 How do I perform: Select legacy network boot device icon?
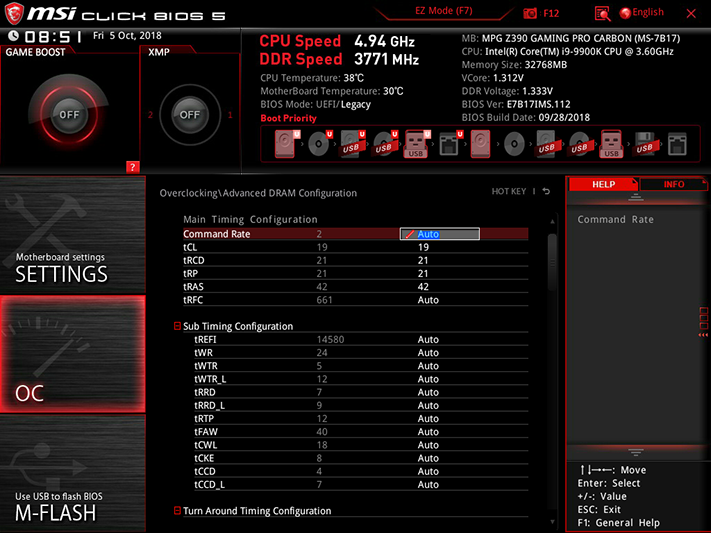pyautogui.click(x=677, y=144)
